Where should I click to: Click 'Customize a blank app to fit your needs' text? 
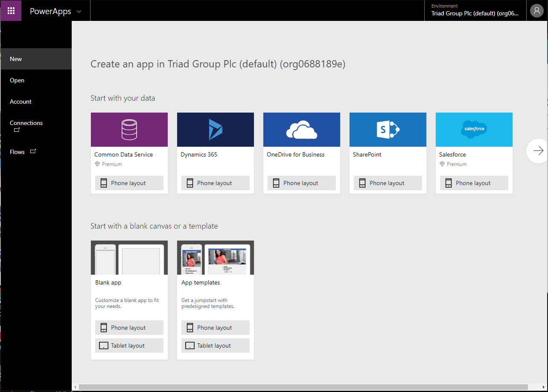point(127,303)
